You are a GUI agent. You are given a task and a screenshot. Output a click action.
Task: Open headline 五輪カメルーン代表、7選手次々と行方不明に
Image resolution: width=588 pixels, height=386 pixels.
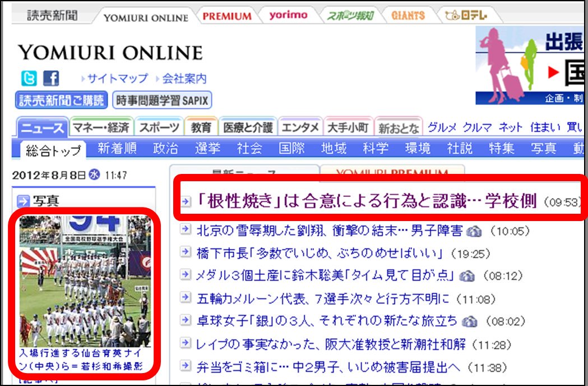323,299
